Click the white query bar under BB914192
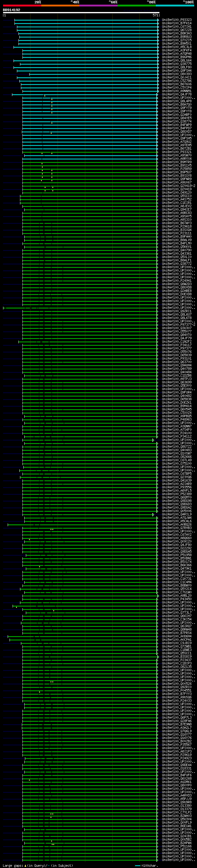 click(81, 12)
